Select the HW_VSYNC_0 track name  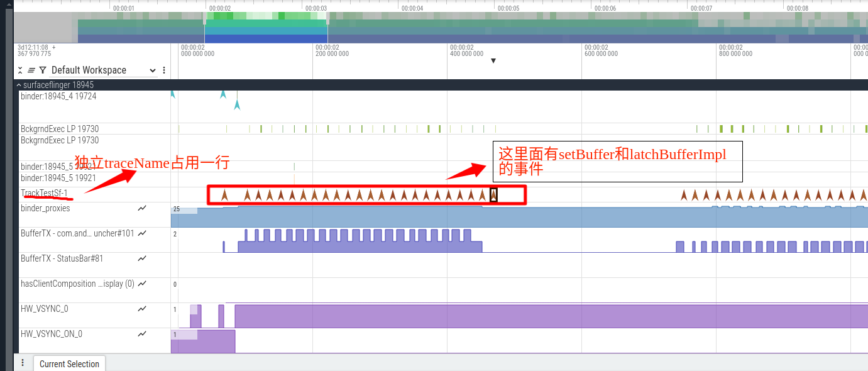click(45, 309)
